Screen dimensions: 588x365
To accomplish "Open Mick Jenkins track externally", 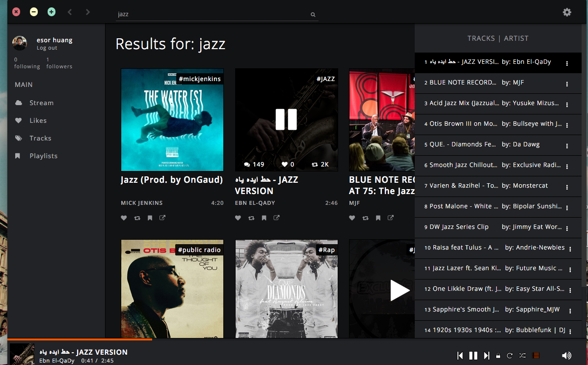I will click(x=162, y=218).
